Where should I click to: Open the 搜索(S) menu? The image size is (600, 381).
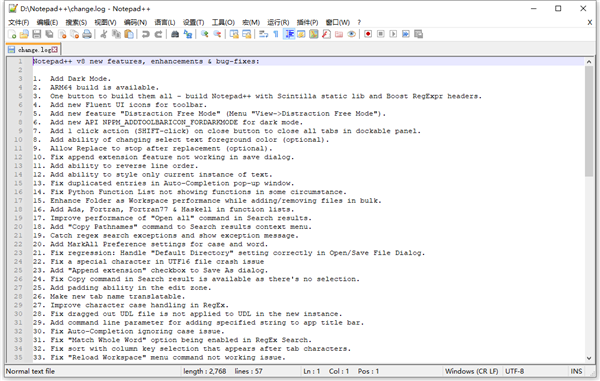[x=76, y=23]
